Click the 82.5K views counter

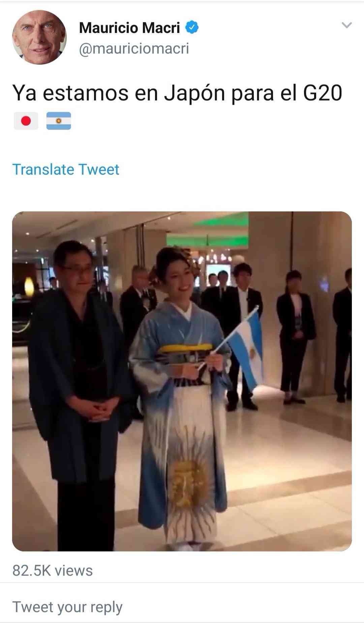tap(53, 570)
